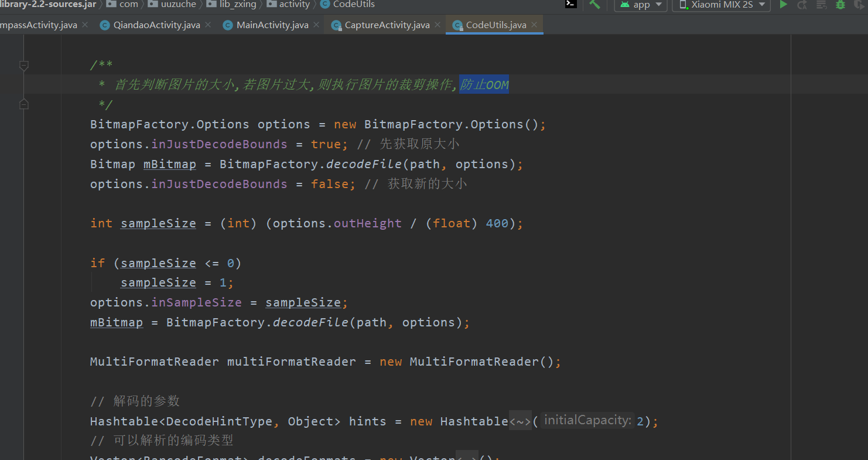Click the 'outHeight' field in the code

[368, 223]
